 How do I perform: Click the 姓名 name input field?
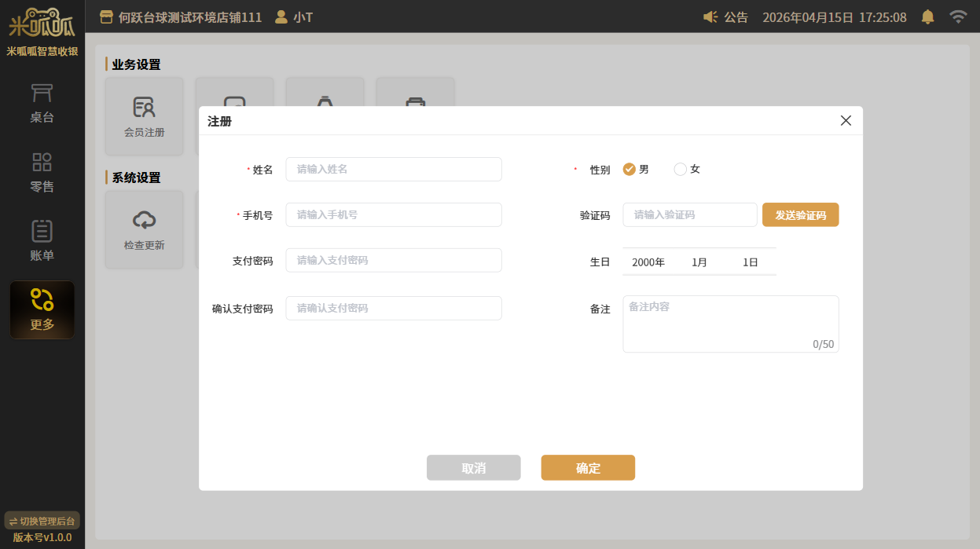click(x=393, y=169)
